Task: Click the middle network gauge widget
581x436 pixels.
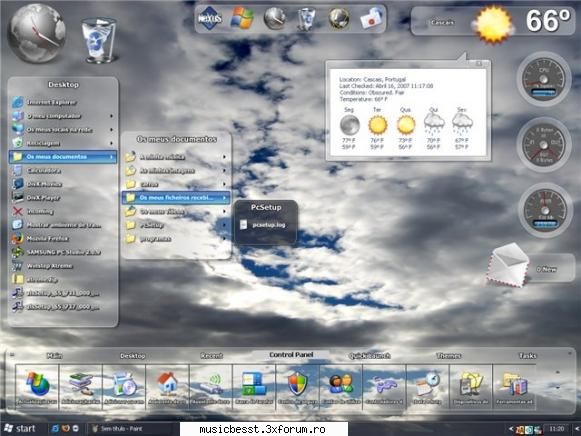Action: [x=544, y=144]
